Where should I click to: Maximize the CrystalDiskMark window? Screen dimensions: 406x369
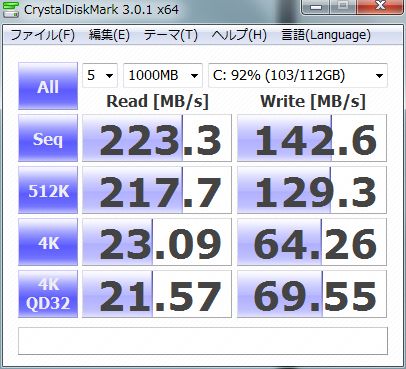tap(344, 7)
